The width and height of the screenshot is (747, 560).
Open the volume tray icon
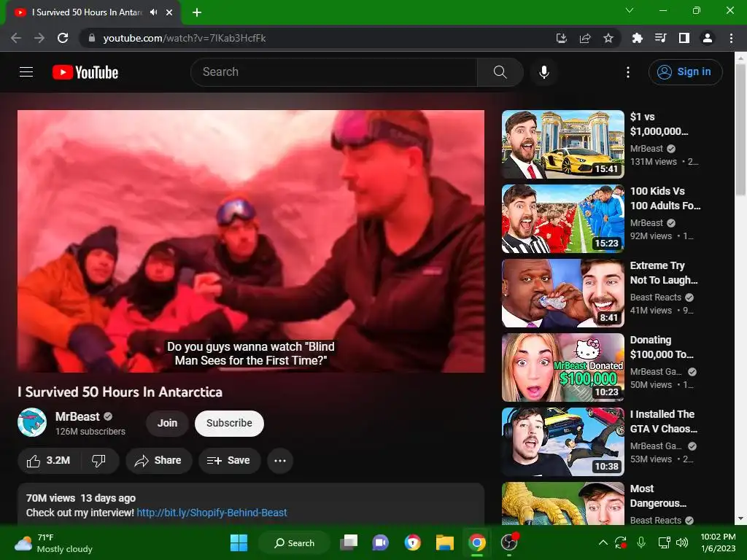point(682,542)
